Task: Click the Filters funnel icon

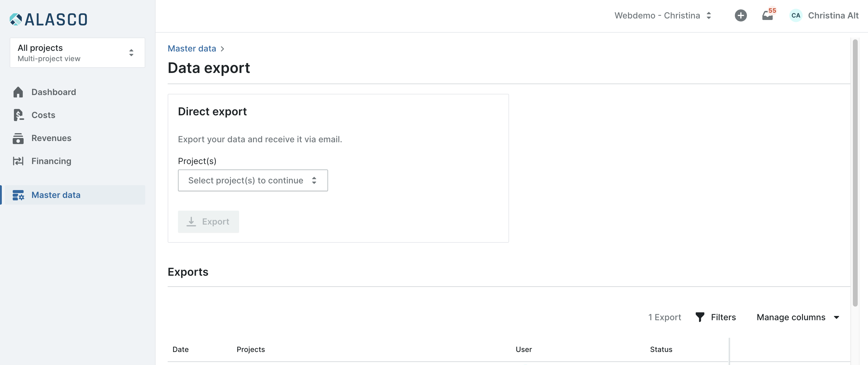Action: coord(700,317)
